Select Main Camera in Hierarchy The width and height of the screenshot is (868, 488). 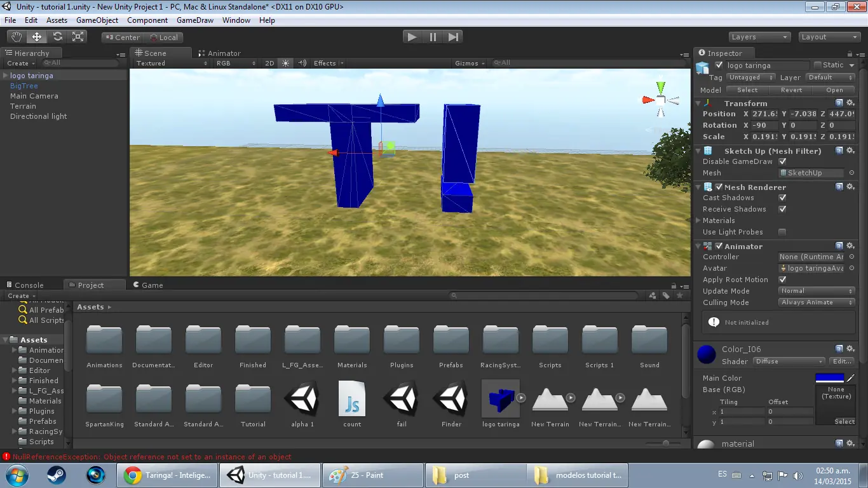(x=34, y=96)
